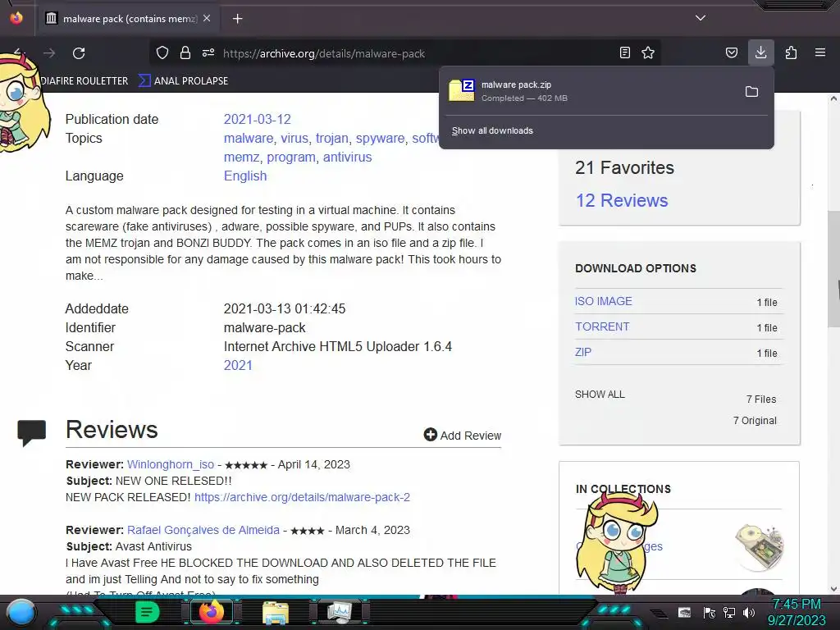Open the memz topic link
This screenshot has width=840, height=630.
pyautogui.click(x=242, y=157)
